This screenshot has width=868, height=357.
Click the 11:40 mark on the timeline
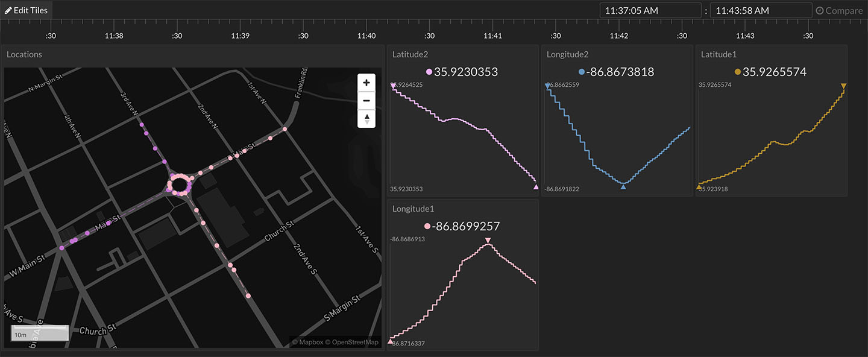pos(366,36)
